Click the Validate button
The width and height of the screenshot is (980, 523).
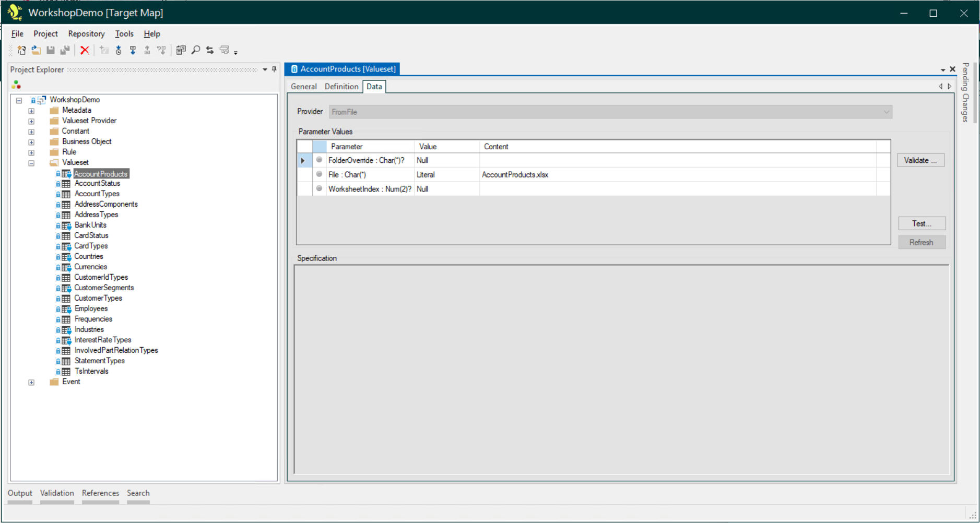coord(920,160)
